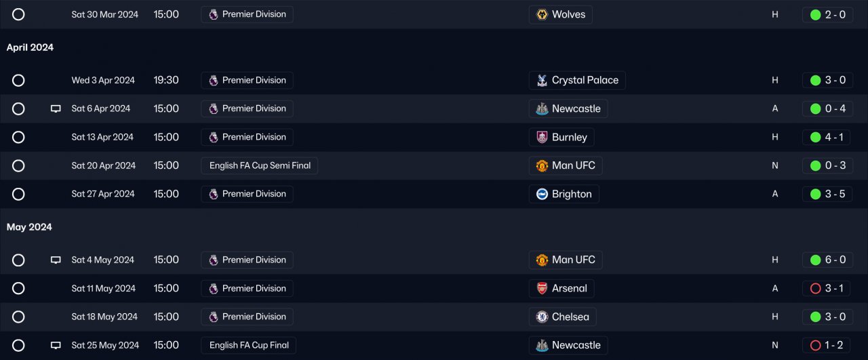Open English FA Cup Semi Final competition
This screenshot has width=868, height=360.
pyautogui.click(x=260, y=165)
